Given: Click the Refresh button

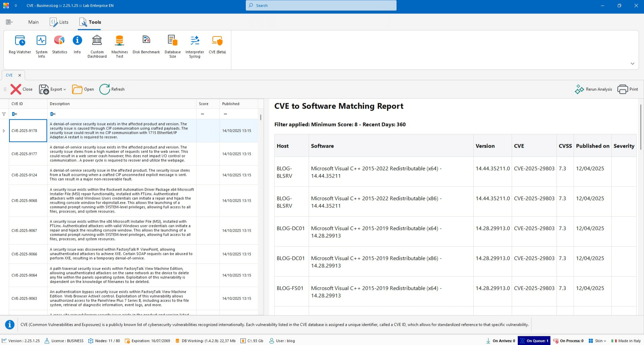Looking at the screenshot, I should (112, 89).
